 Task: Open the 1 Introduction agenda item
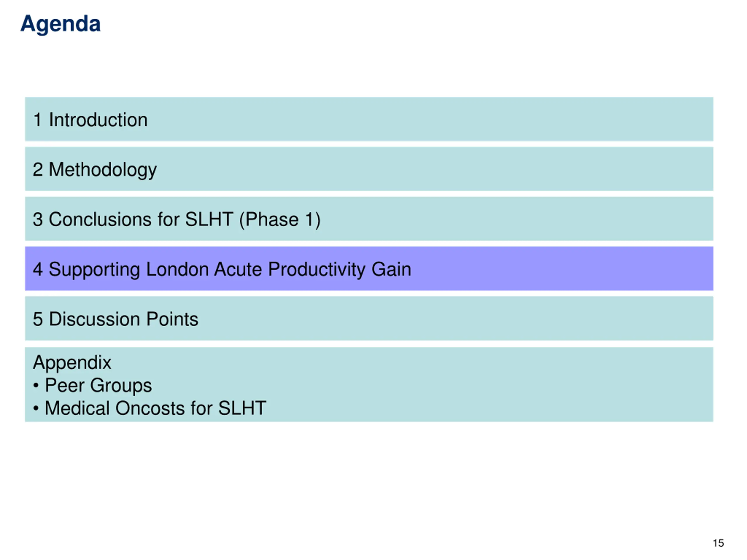click(369, 119)
